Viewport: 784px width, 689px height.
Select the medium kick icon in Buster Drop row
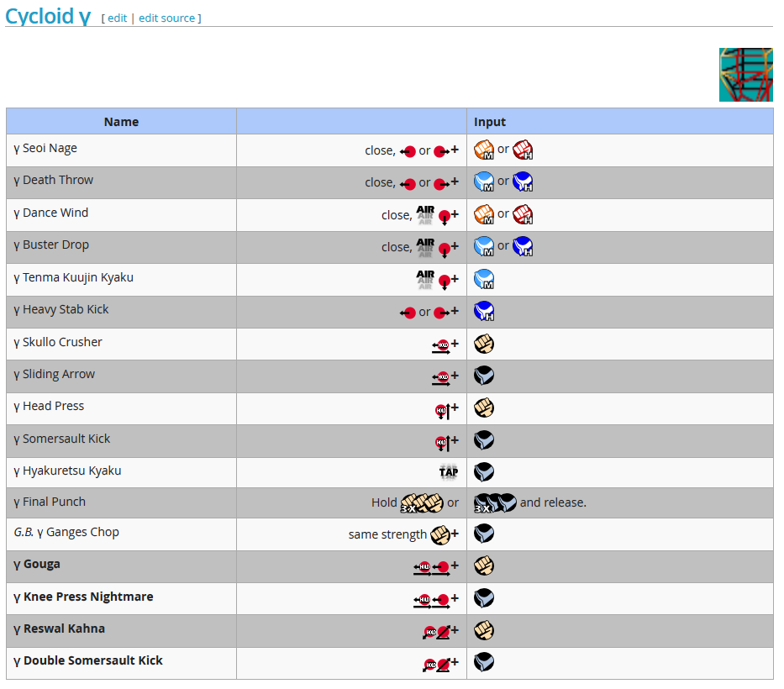coord(484,246)
